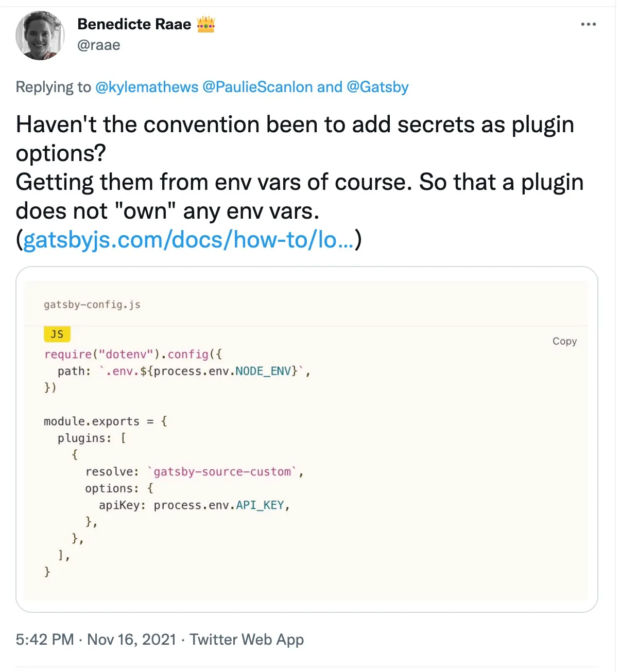621x672 pixels.
Task: Click the Twitter Web App source label
Action: coord(247,640)
